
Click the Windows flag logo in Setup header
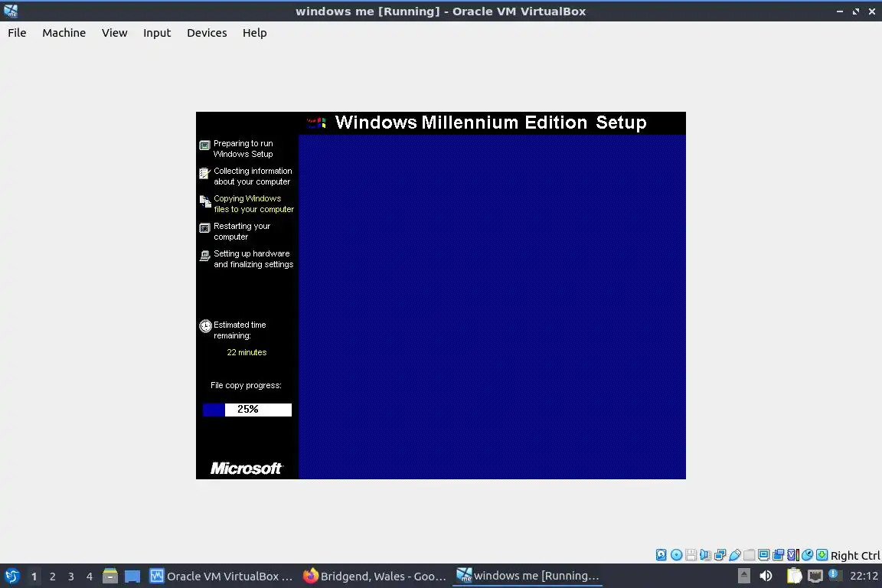pyautogui.click(x=317, y=122)
